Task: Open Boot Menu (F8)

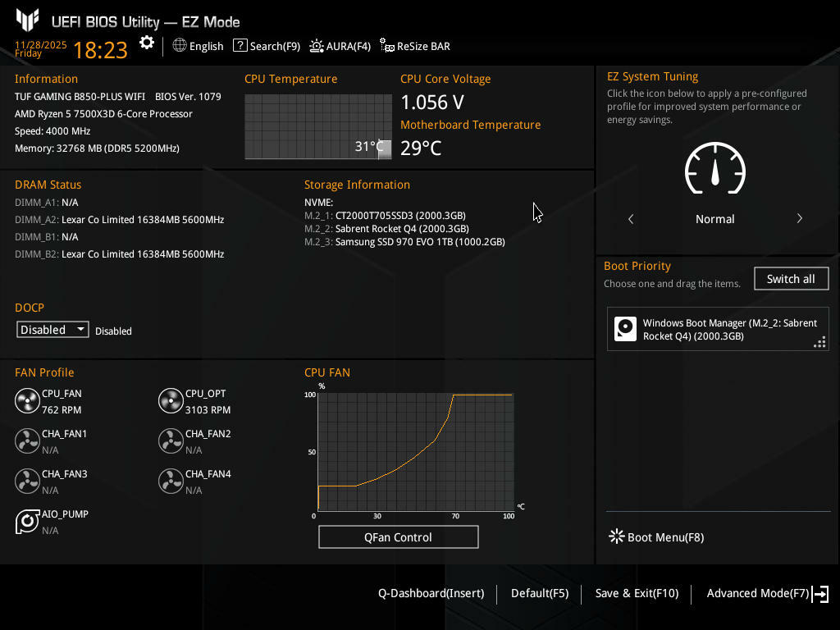Action: point(656,537)
